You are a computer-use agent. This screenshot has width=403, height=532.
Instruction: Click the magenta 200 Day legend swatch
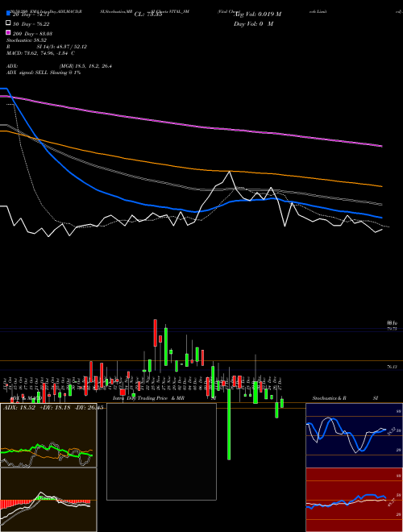(x=8, y=33)
